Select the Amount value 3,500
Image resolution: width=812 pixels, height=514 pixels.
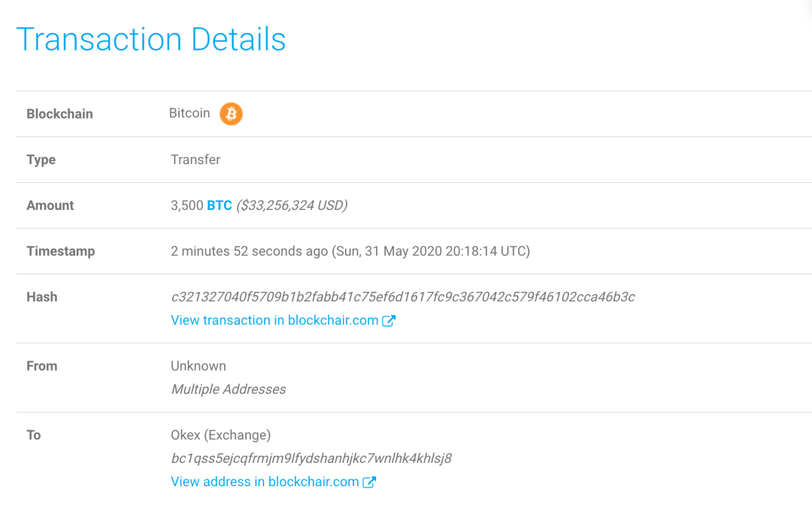pyautogui.click(x=185, y=205)
